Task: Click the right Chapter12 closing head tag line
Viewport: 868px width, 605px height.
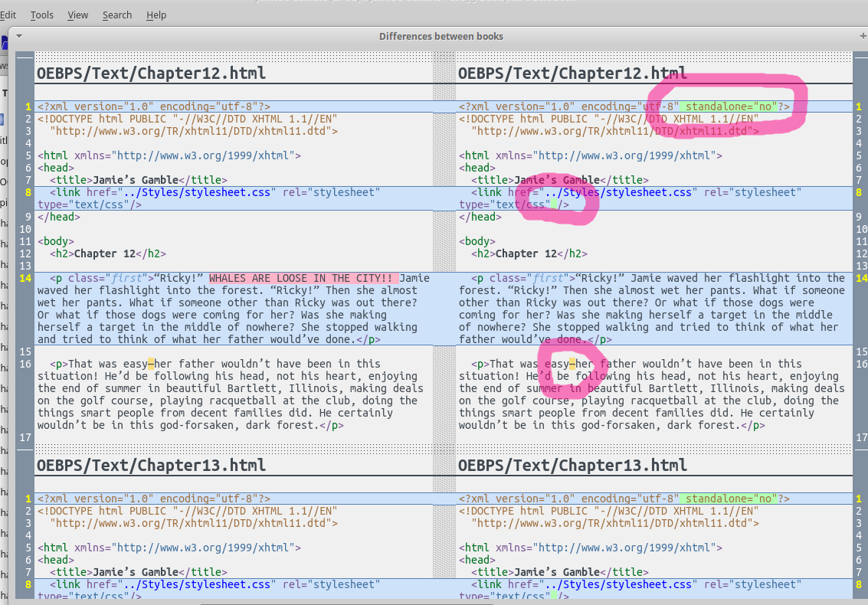Action: pos(480,217)
